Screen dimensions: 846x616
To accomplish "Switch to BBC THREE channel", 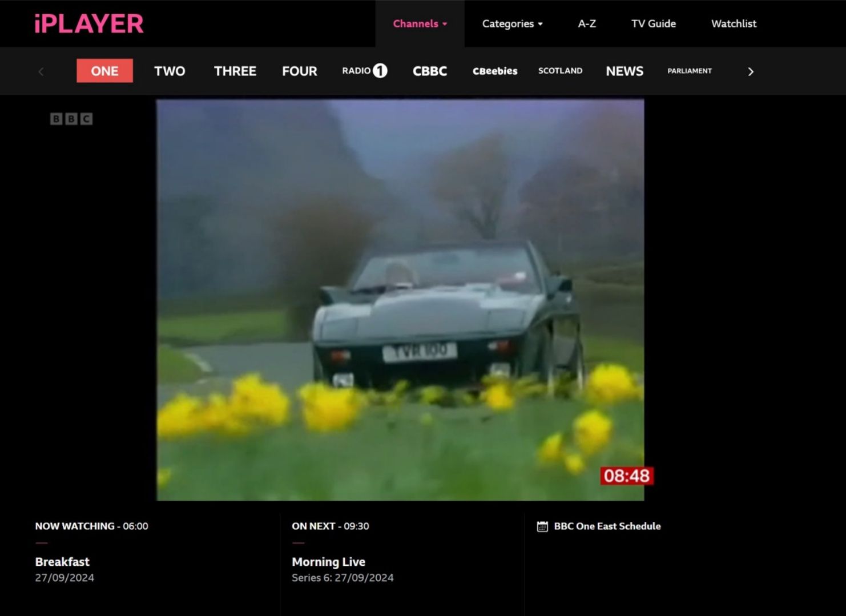I will click(x=235, y=71).
